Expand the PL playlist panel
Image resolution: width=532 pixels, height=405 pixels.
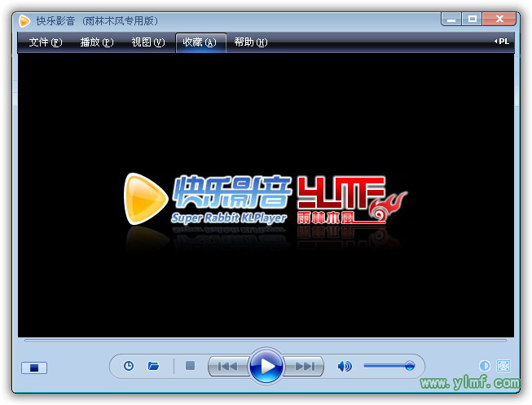(502, 42)
